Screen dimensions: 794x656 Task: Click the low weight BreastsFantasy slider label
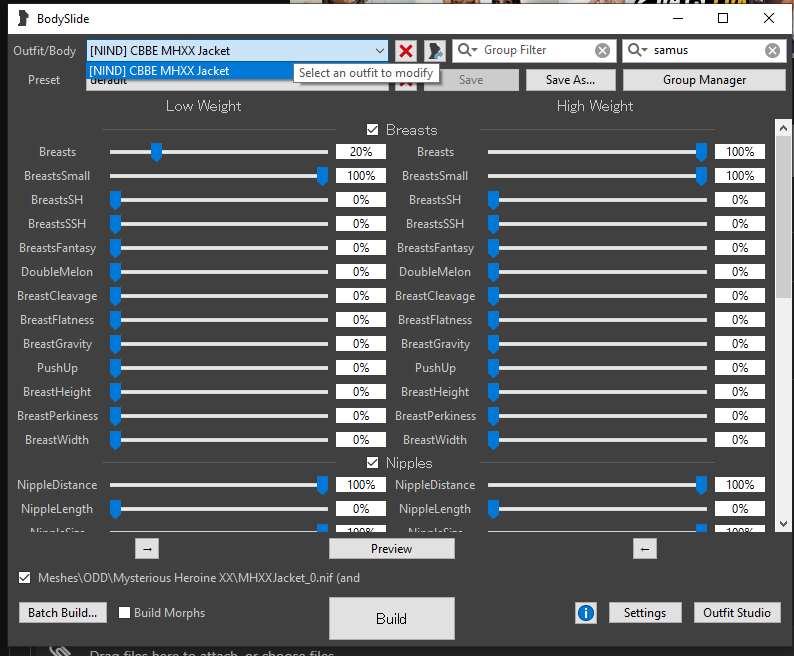[x=57, y=248]
